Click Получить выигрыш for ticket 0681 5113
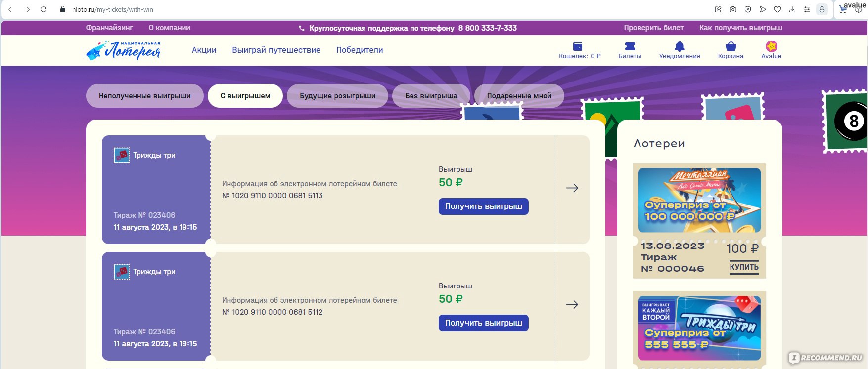The height and width of the screenshot is (369, 868). pos(484,206)
